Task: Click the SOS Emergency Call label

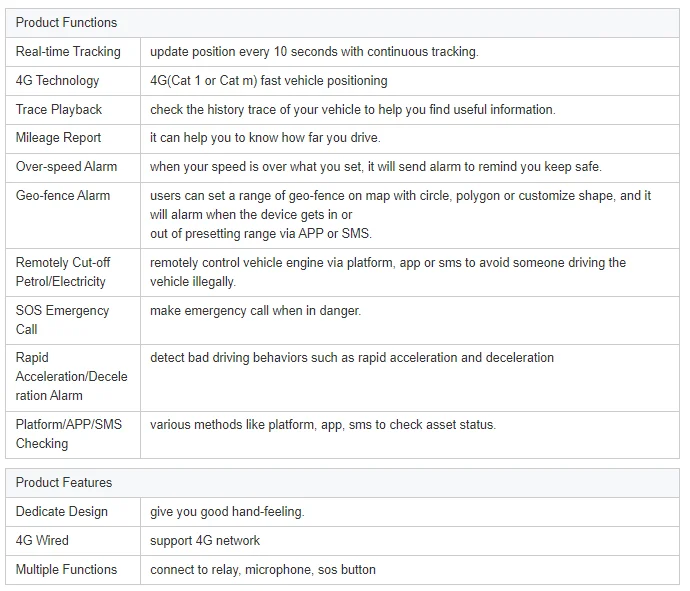Action: (x=62, y=320)
